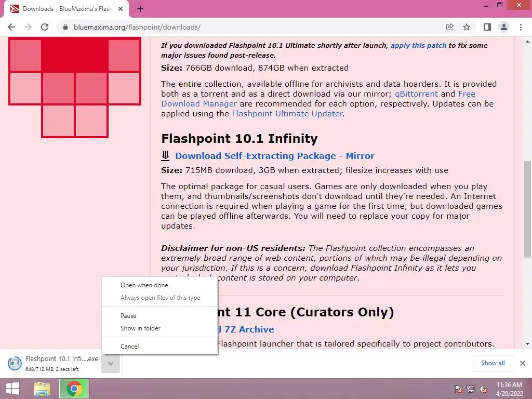Restore down the Chrome window
Image resolution: width=532 pixels, height=399 pixels.
(x=500, y=5)
